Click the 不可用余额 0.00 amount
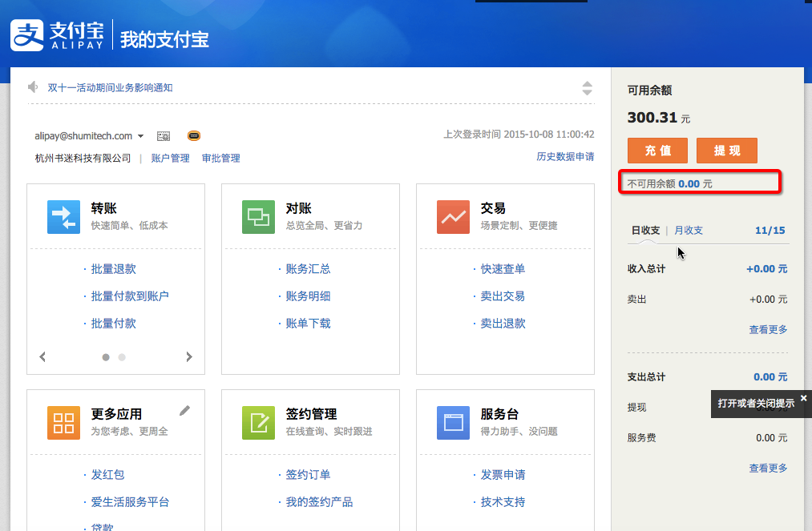 [689, 183]
